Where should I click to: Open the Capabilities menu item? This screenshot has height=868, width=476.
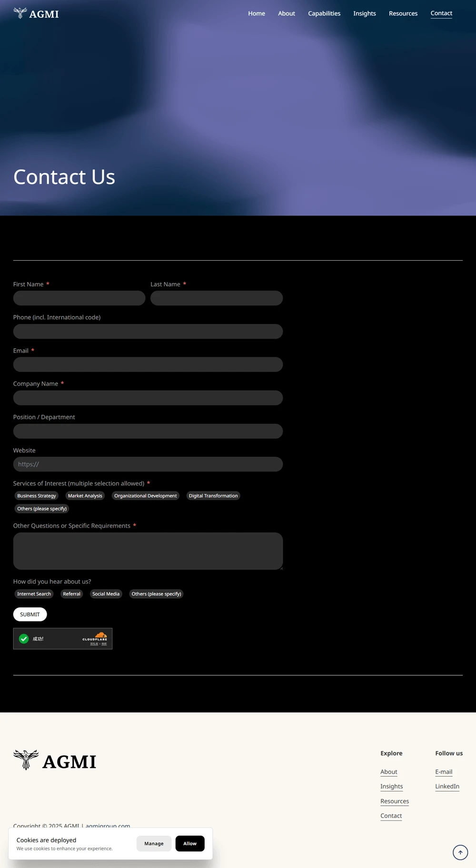click(x=324, y=13)
